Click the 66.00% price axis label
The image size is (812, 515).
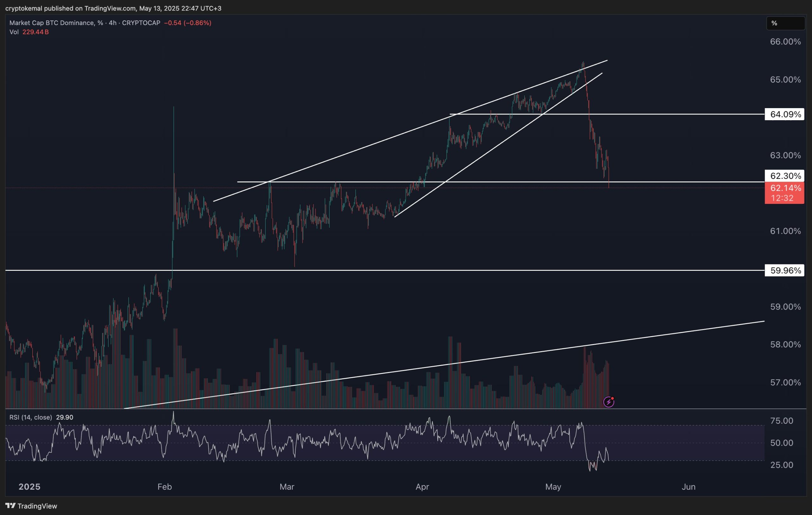coord(785,42)
